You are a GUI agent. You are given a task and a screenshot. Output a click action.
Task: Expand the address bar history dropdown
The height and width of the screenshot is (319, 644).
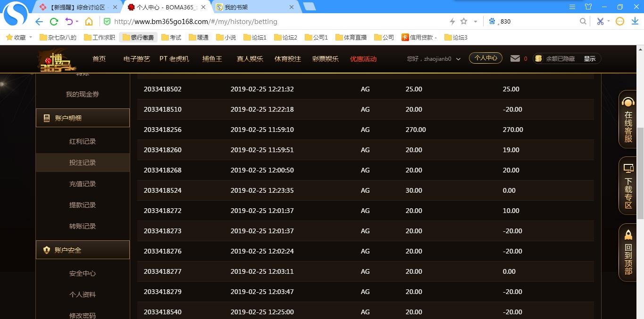click(475, 22)
